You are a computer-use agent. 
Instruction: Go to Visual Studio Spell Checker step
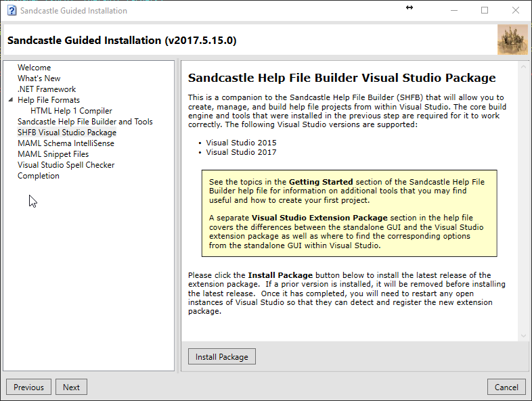[x=66, y=165]
